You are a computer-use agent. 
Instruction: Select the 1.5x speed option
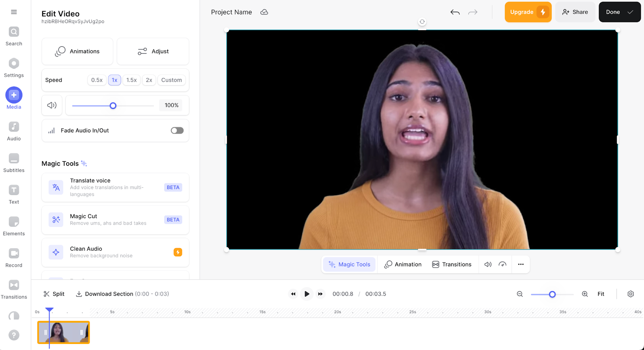(x=131, y=80)
